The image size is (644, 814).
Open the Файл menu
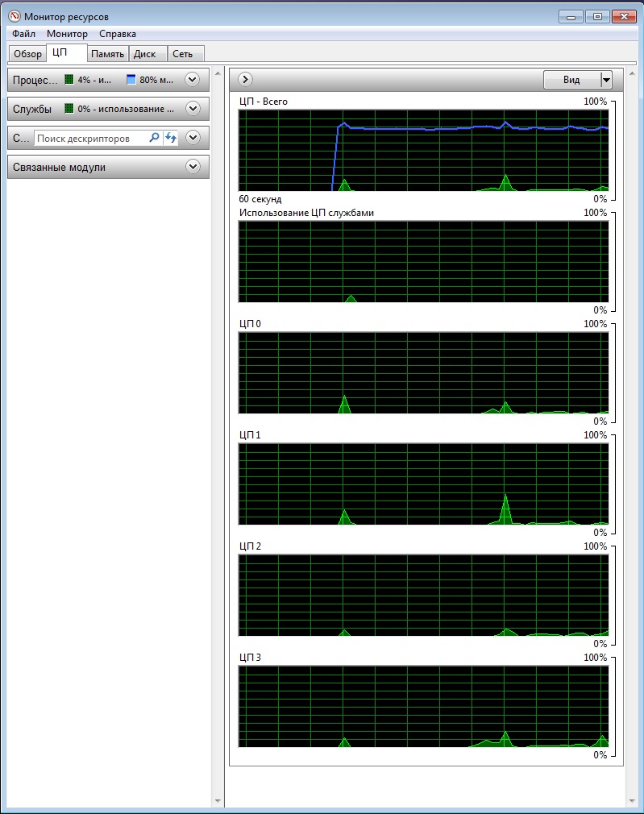(24, 34)
